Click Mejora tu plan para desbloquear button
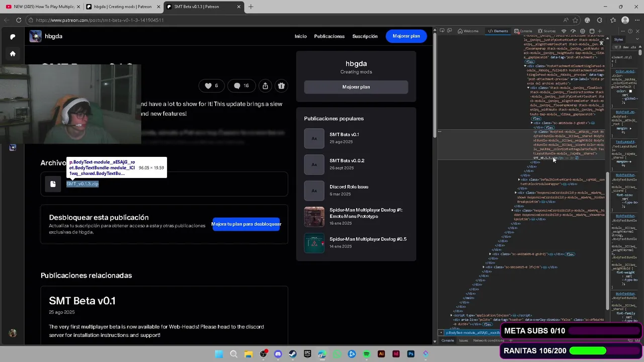Image resolution: width=644 pixels, height=362 pixels. click(x=246, y=224)
